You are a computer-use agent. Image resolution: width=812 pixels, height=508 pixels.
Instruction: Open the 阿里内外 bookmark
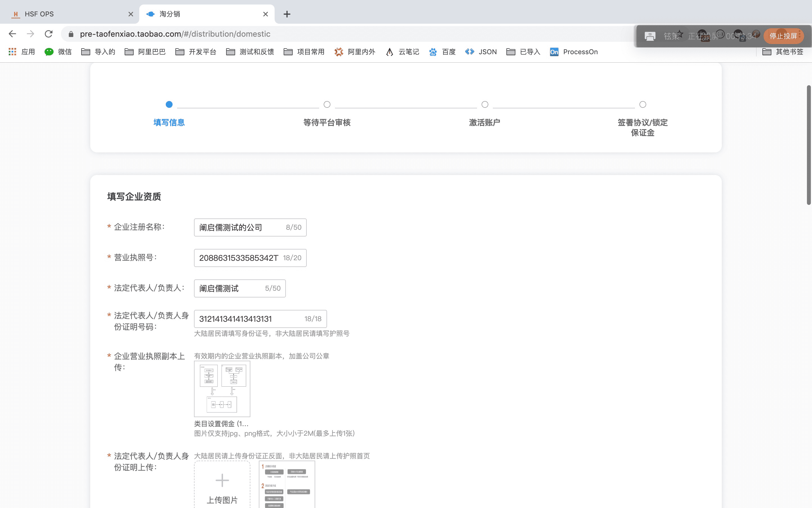click(355, 52)
